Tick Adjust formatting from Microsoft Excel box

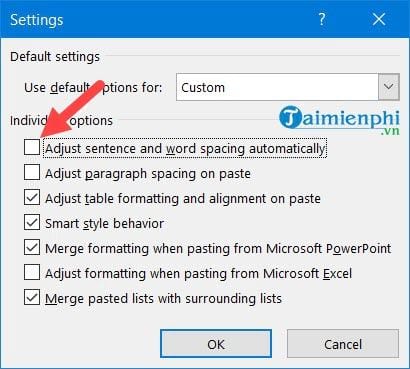[x=32, y=272]
